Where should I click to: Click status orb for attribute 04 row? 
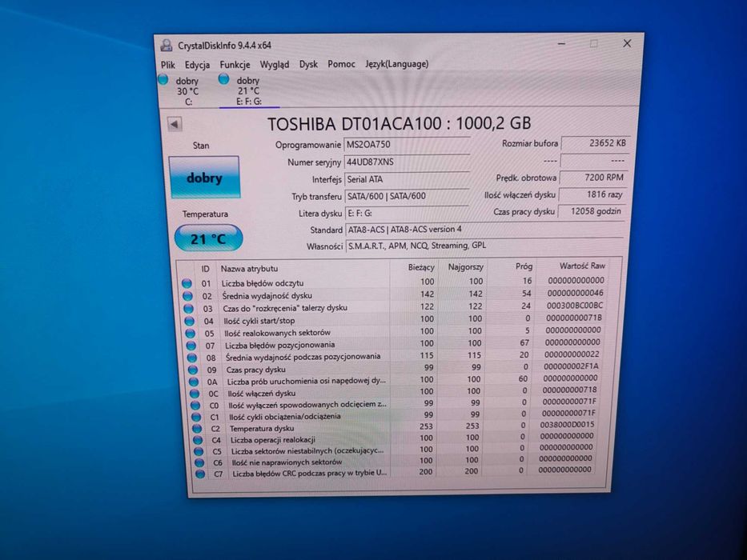tap(190, 321)
